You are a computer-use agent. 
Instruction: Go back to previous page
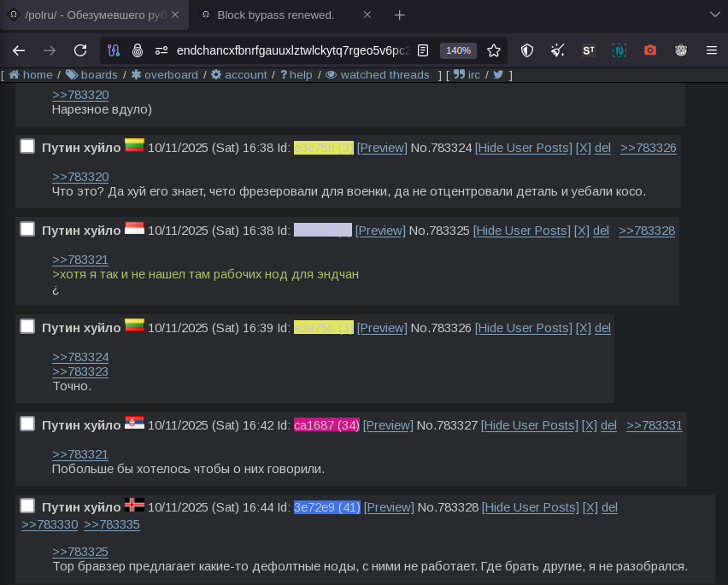[19, 50]
